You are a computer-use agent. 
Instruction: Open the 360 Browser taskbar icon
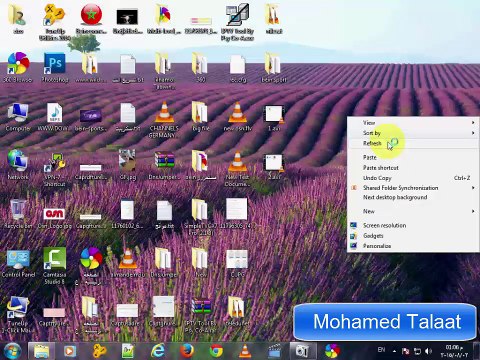[332, 351]
